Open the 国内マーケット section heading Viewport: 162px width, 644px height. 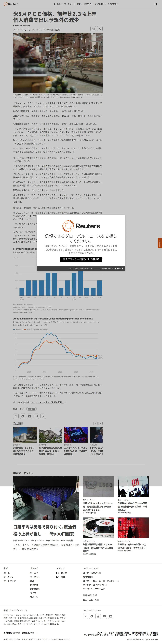tap(23, 473)
